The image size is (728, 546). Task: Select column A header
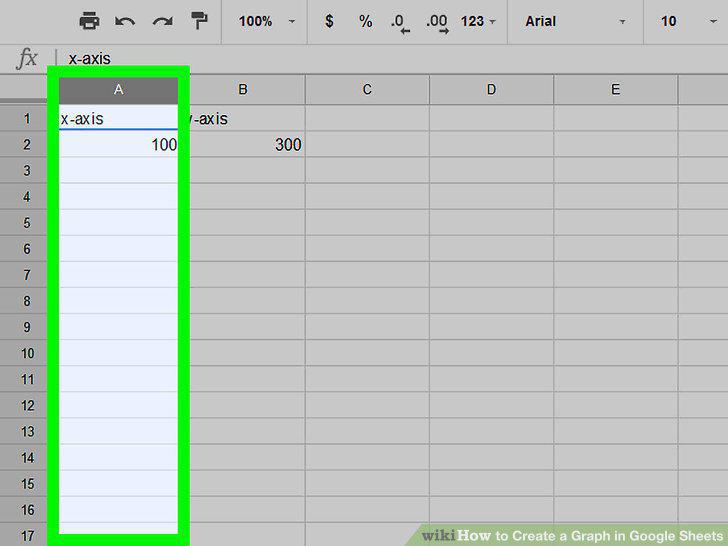tap(118, 90)
